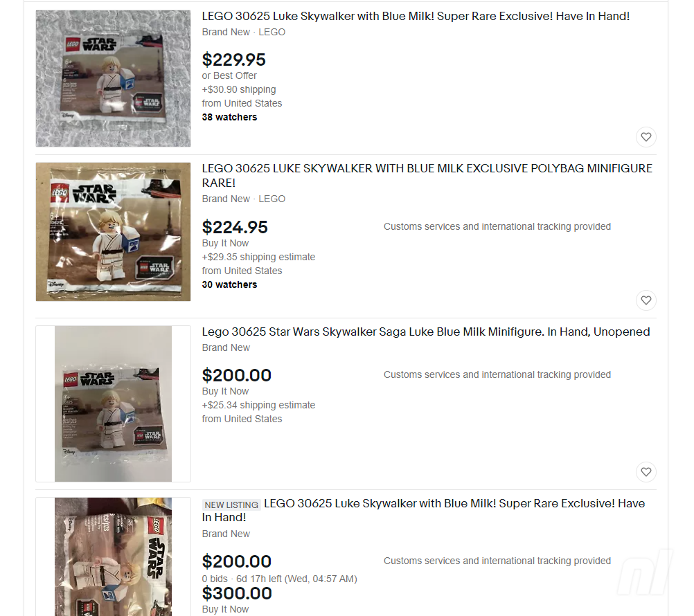Open the LEGO 30625 EXCLUSIVE POLYBAG MINIFIGURE title
Viewport: 694px width, 616px height.
click(x=427, y=176)
